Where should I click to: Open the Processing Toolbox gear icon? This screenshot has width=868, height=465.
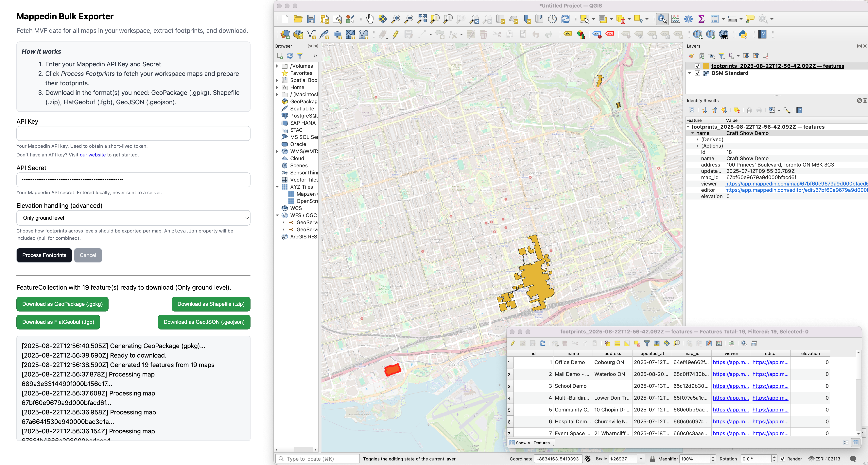[x=688, y=19]
